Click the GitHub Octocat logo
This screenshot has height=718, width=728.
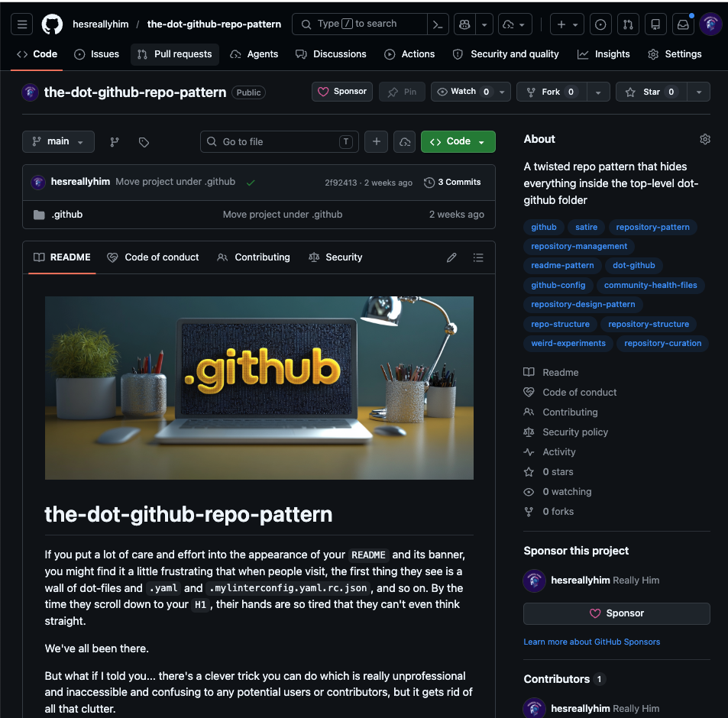52,24
